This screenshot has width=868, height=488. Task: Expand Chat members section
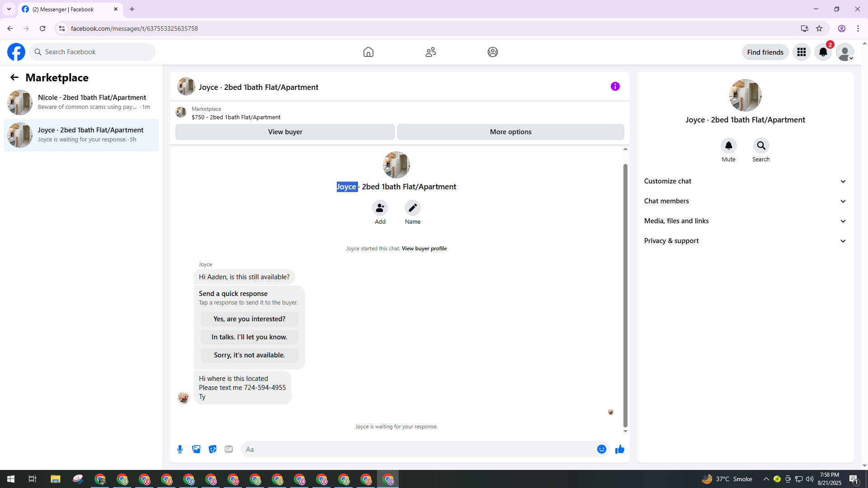point(745,201)
